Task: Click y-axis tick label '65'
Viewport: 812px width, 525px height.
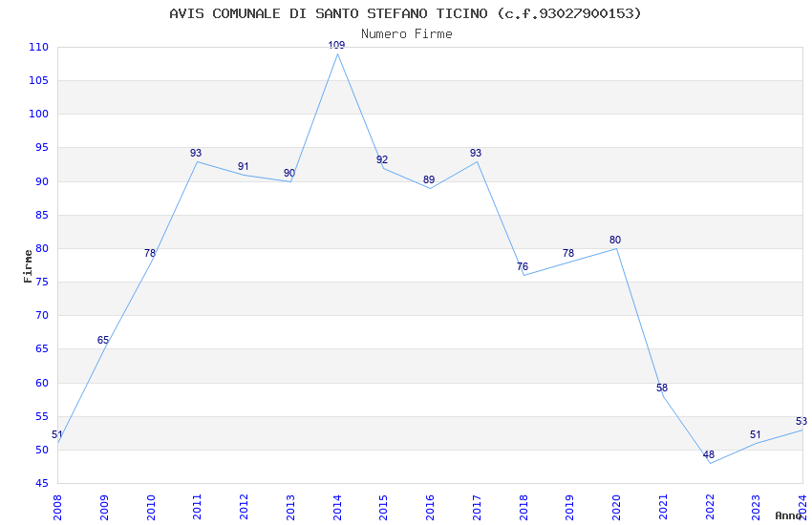Action: (x=42, y=348)
